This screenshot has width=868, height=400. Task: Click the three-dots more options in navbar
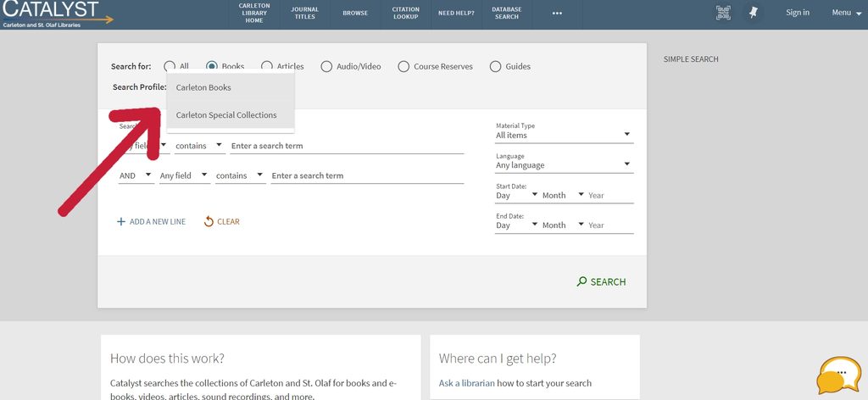click(x=557, y=14)
